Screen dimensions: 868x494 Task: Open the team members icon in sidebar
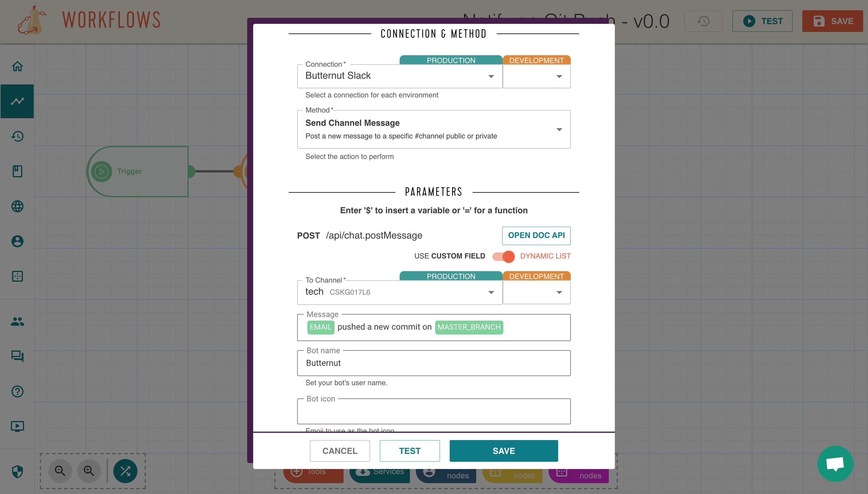tap(17, 321)
